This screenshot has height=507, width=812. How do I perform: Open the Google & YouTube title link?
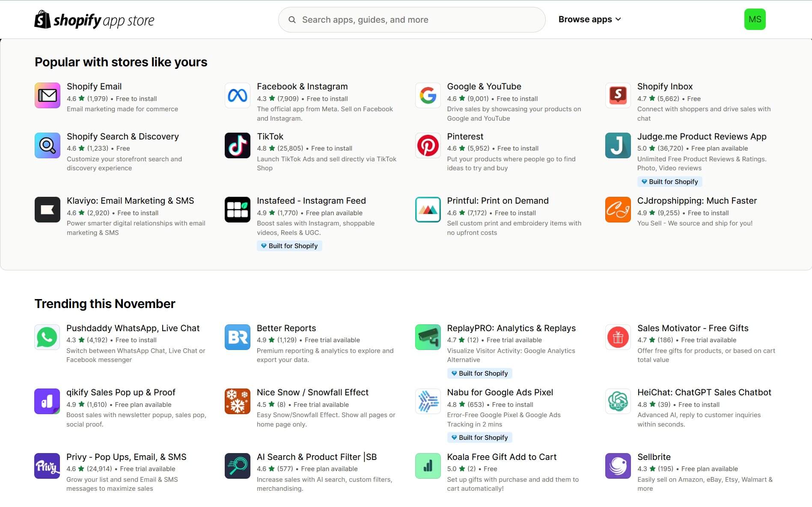point(484,86)
